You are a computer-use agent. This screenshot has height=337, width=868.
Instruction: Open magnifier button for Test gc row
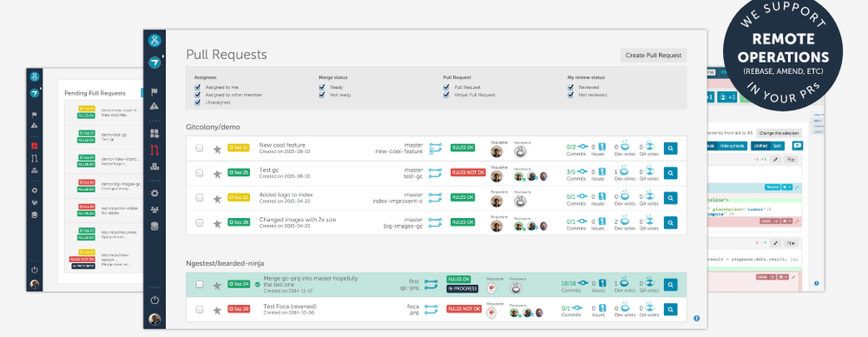[670, 173]
